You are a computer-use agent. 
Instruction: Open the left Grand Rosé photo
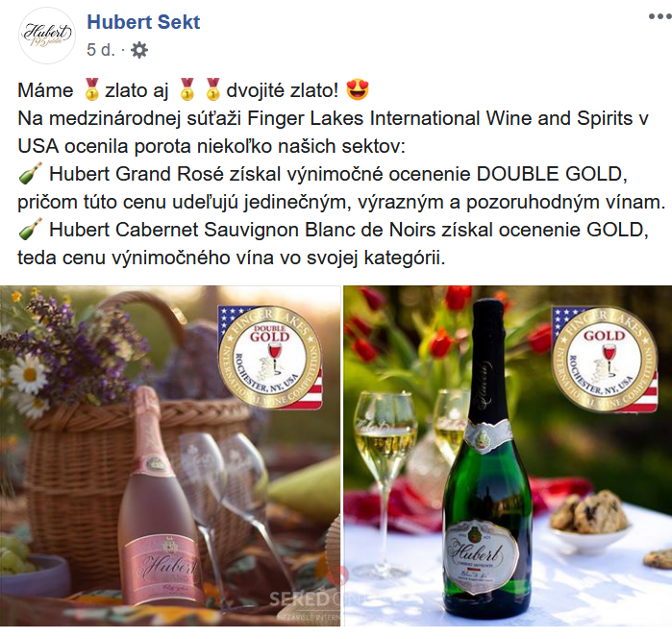coord(170,455)
